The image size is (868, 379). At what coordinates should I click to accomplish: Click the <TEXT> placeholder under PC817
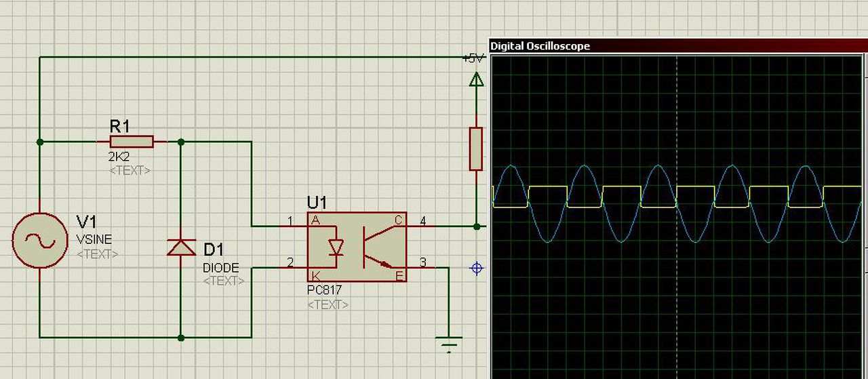coord(328,305)
